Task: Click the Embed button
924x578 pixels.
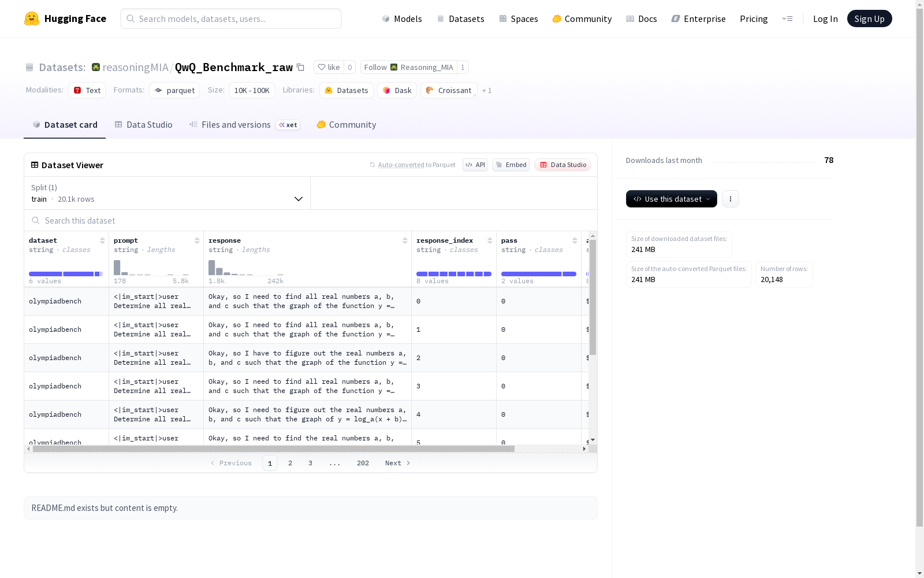Action: coord(511,165)
